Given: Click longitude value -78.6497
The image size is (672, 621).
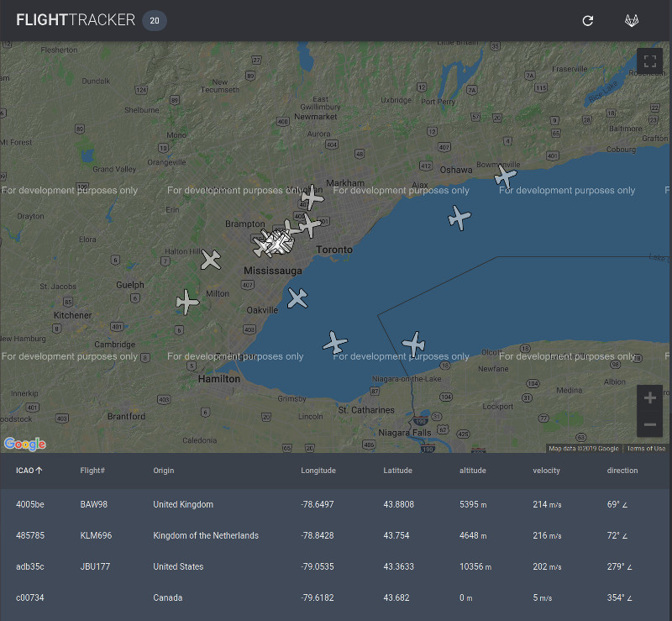Looking at the screenshot, I should (x=318, y=504).
